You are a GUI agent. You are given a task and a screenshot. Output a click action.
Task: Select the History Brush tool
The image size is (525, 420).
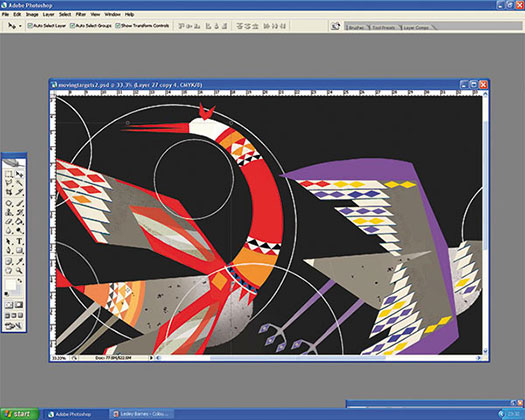(19, 212)
